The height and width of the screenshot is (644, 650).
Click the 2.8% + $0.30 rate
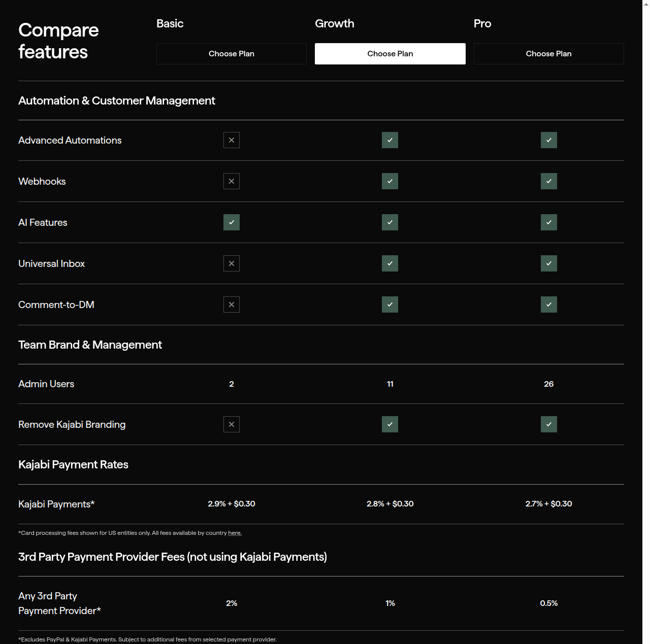[390, 504]
